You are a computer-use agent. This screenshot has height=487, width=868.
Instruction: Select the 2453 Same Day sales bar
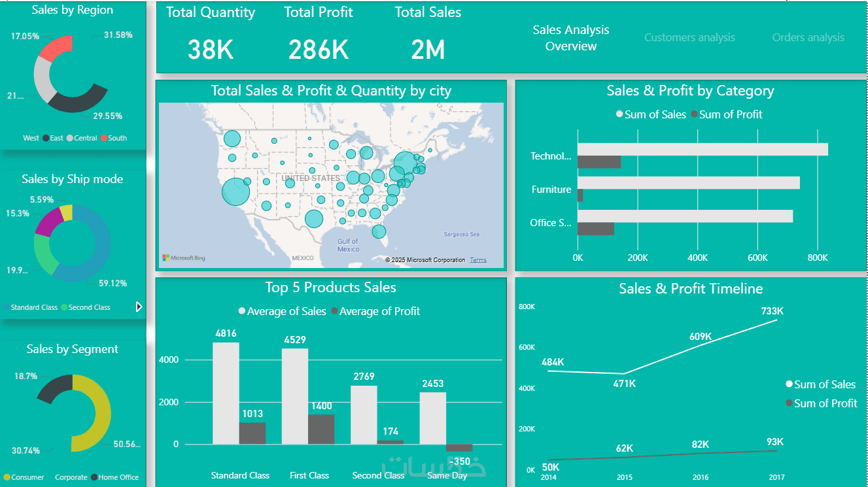tap(433, 418)
